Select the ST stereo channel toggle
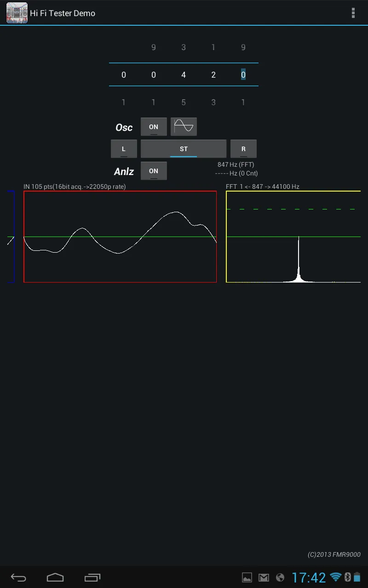The image size is (368, 588). click(184, 149)
